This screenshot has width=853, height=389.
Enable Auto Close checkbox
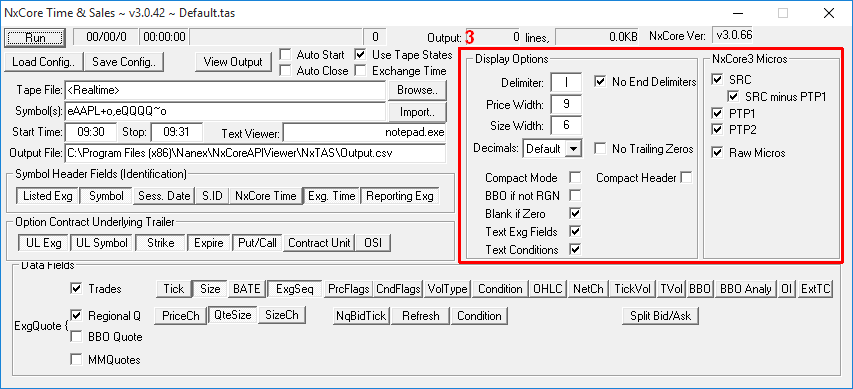[x=285, y=71]
